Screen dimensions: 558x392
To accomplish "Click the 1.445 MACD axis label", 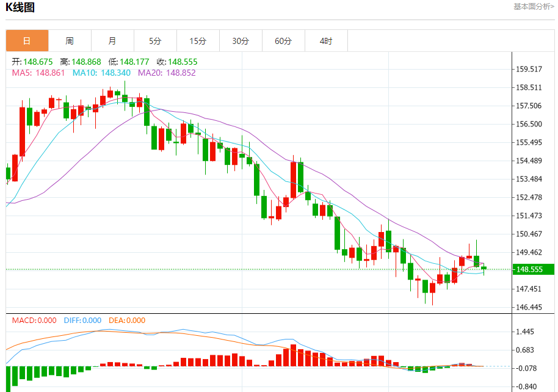I will (525, 332).
